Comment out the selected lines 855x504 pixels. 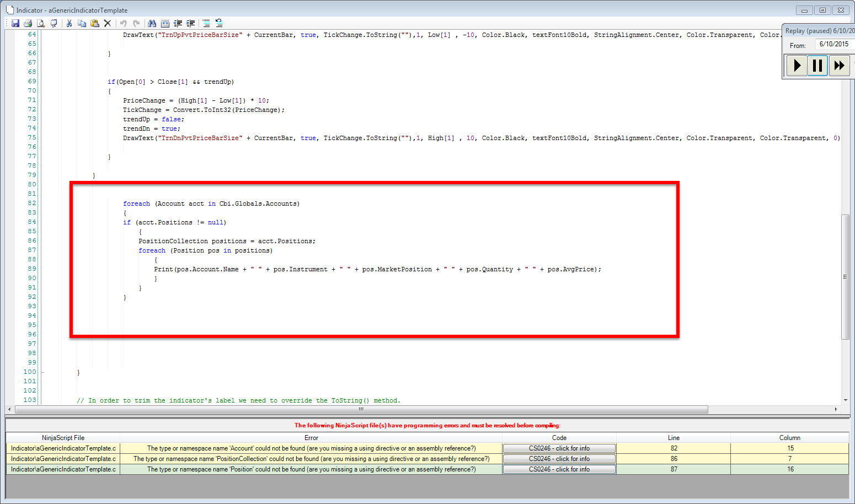click(206, 23)
